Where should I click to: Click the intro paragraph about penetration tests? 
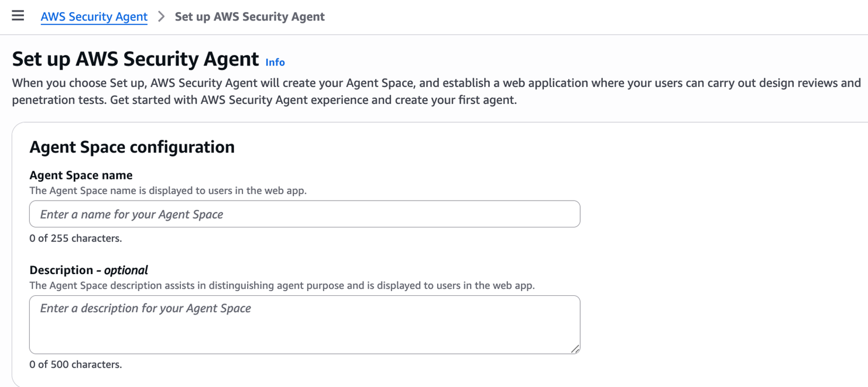point(436,91)
